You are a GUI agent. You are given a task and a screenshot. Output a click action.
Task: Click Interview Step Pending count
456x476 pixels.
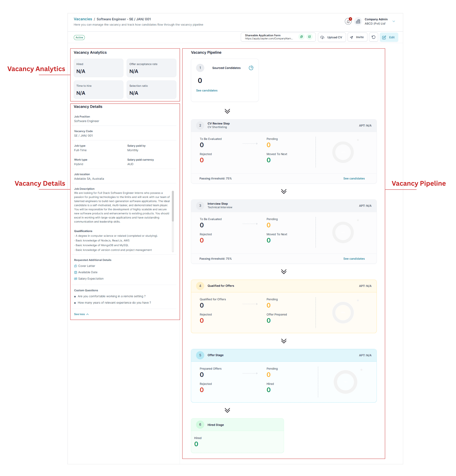[269, 225]
